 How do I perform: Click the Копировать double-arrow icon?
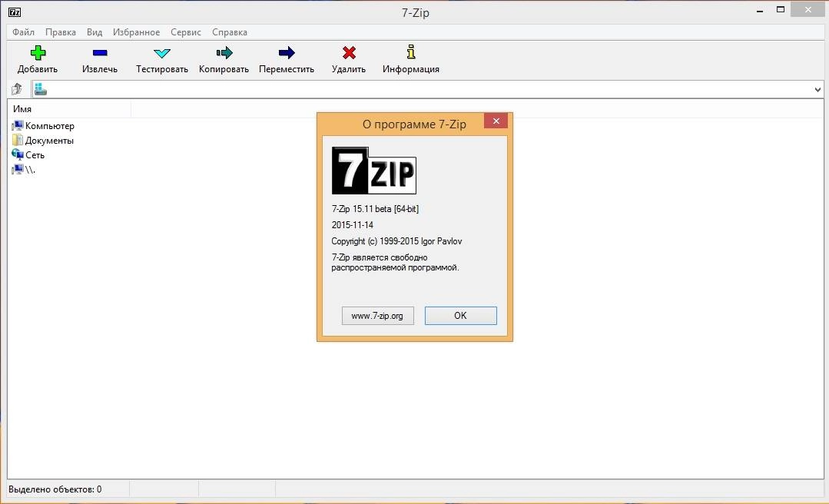224,52
